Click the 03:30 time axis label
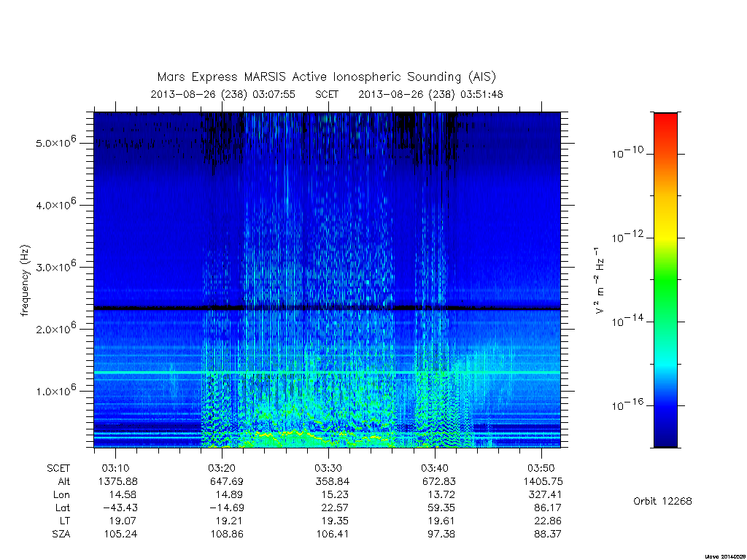This screenshot has height=560, width=747. [328, 468]
